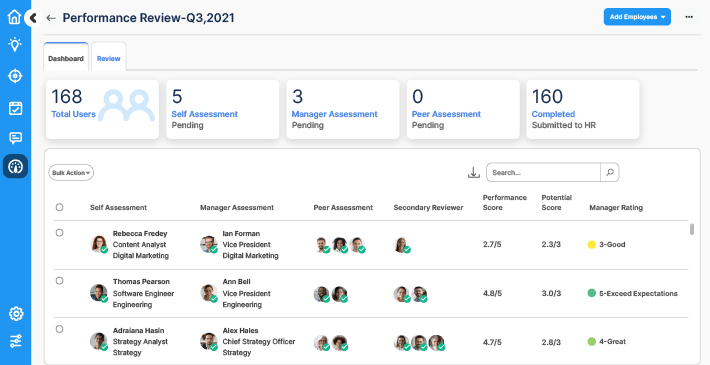The image size is (710, 365).
Task: Click the 2.8/3 potential score
Action: click(551, 341)
